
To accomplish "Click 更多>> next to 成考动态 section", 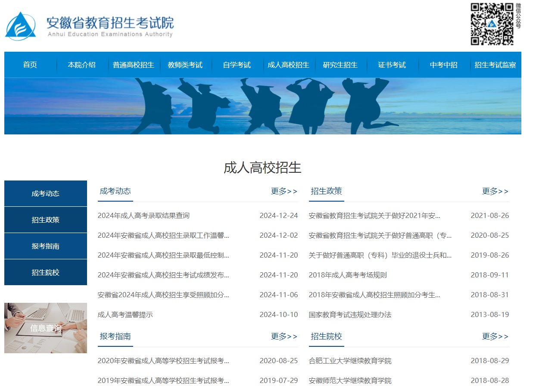I will pyautogui.click(x=284, y=191).
